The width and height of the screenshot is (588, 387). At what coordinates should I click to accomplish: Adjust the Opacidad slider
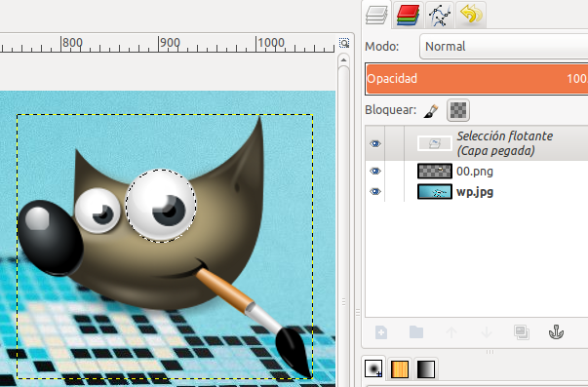tap(477, 79)
